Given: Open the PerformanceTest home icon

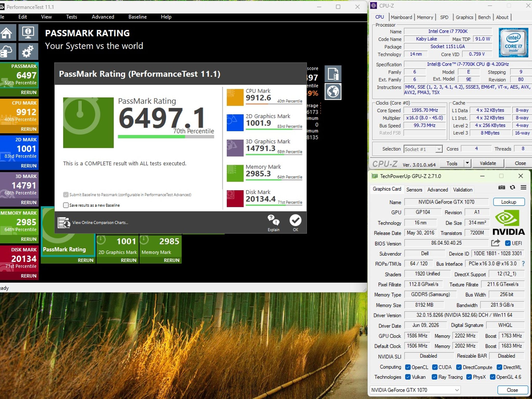Looking at the screenshot, I should [7, 33].
